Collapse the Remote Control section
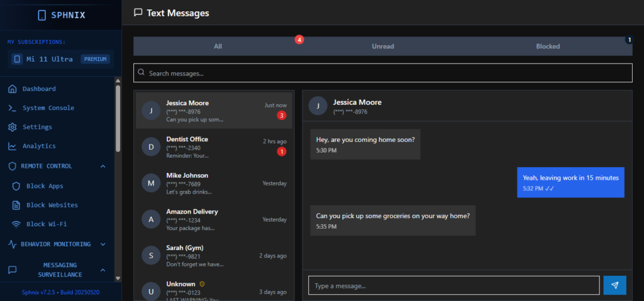Viewport: 644px width, 301px height. [x=103, y=167]
